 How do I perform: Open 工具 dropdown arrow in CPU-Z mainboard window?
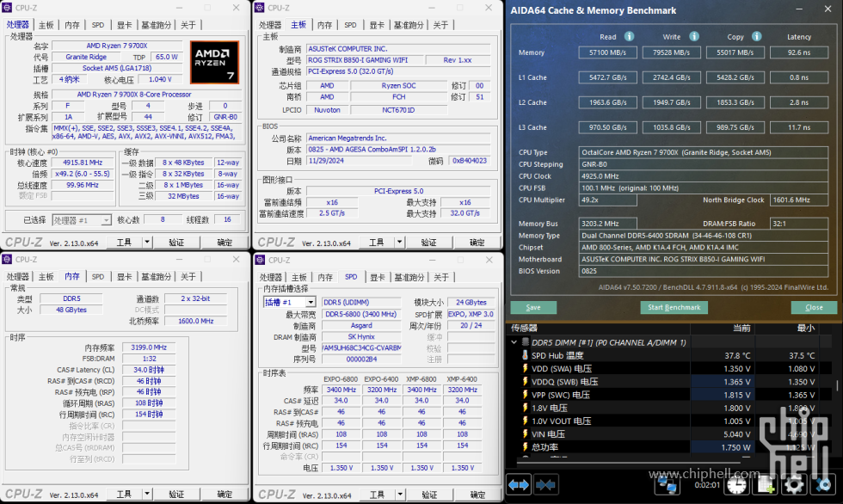tap(399, 243)
